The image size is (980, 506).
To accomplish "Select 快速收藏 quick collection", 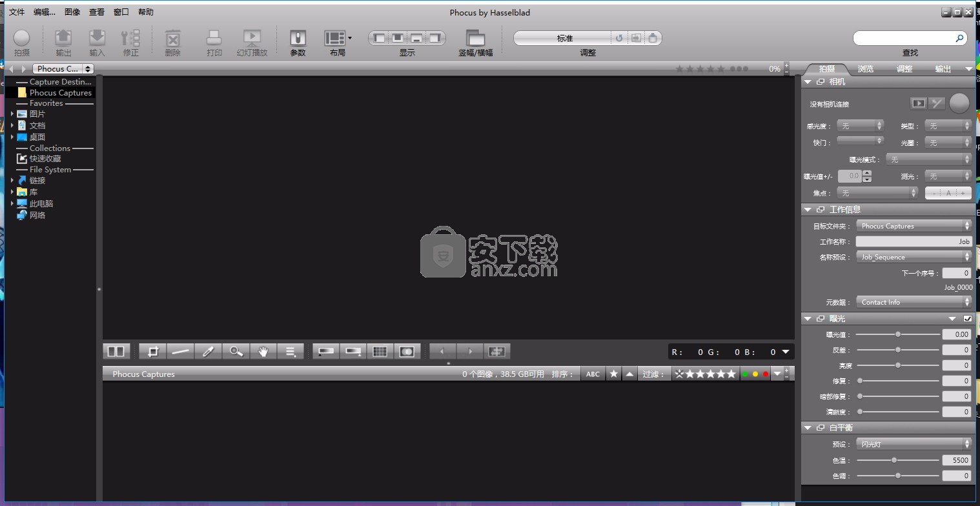I will [45, 158].
